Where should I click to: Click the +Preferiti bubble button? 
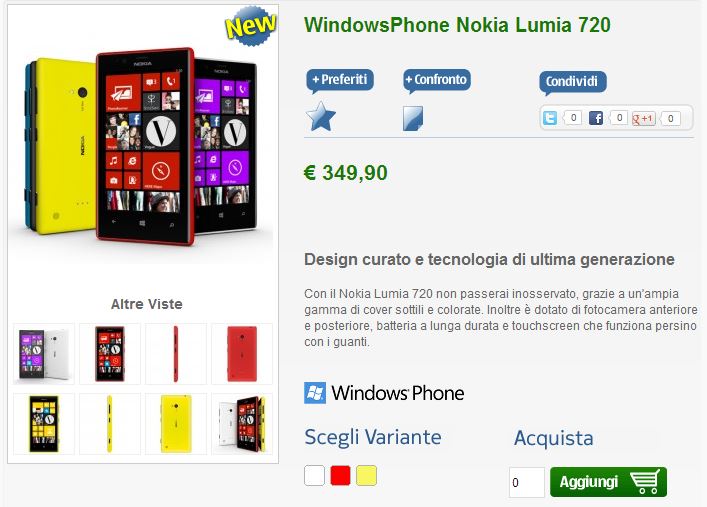pyautogui.click(x=340, y=81)
